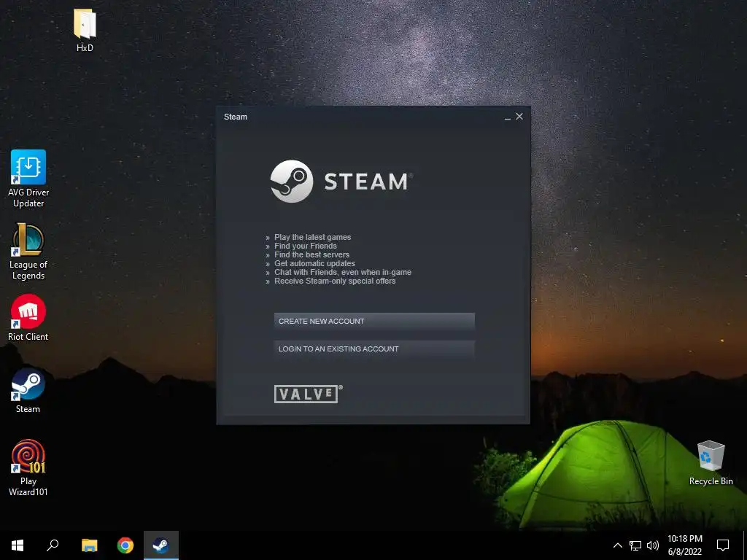
Task: Launch Google Chrome from taskbar
Action: point(125,545)
